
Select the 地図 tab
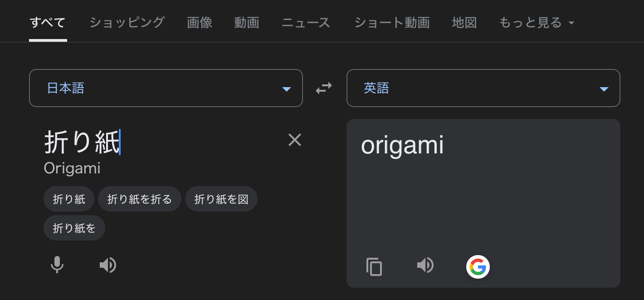coord(464,22)
